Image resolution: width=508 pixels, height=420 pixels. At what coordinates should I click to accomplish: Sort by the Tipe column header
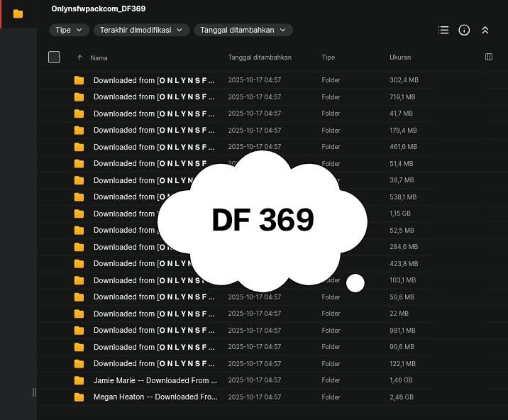coord(328,57)
